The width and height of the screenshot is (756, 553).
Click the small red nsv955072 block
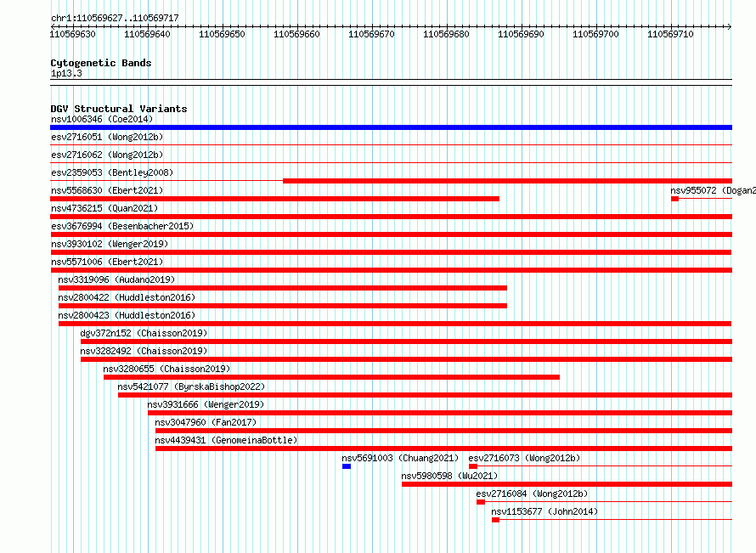(675, 199)
